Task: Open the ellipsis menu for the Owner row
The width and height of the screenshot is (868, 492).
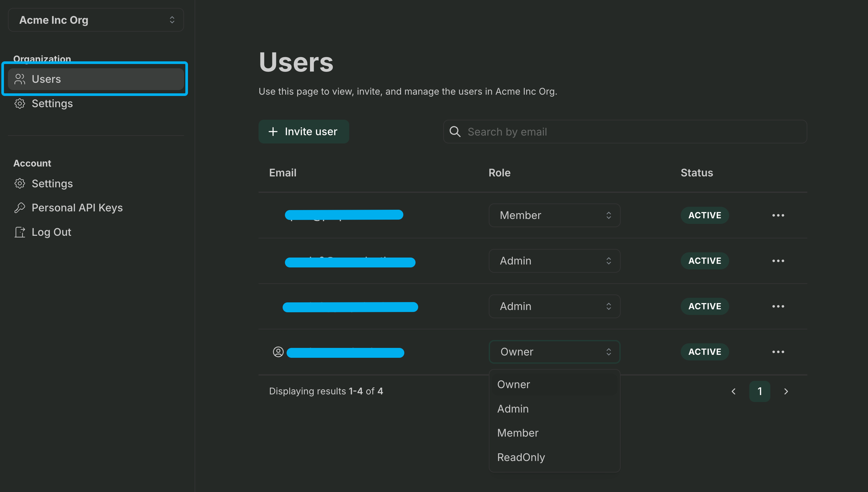Action: tap(778, 352)
